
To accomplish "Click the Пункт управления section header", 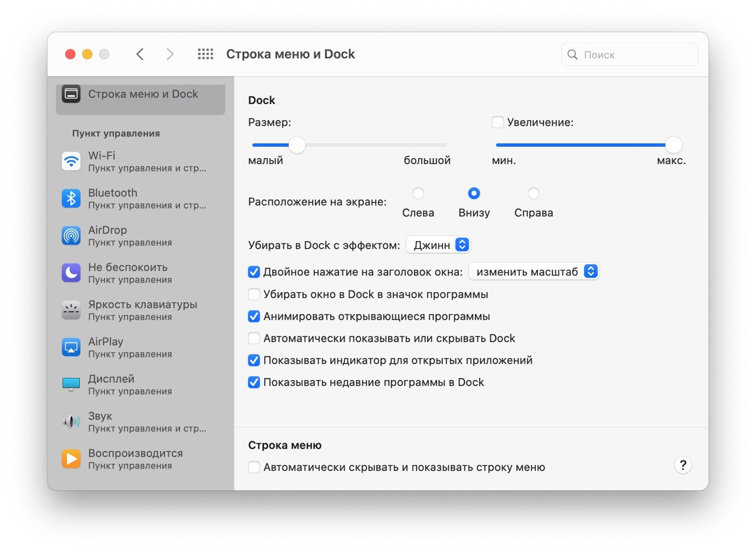I will pos(116,133).
